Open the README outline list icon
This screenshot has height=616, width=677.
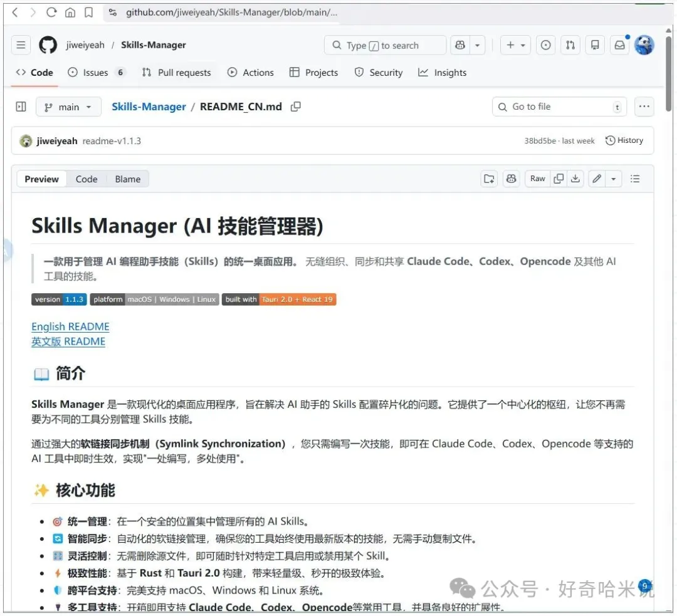coord(635,179)
